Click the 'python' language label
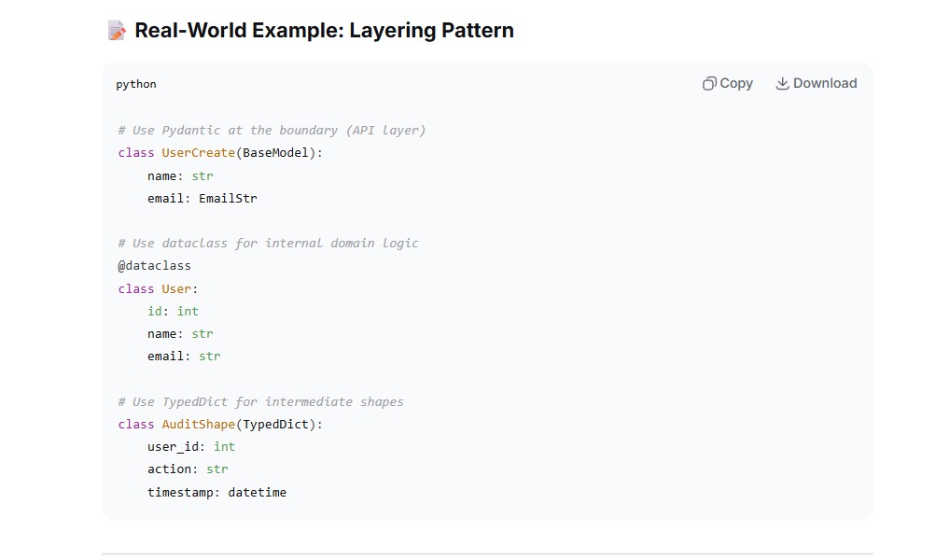Image resolution: width=936 pixels, height=560 pixels. pyautogui.click(x=136, y=84)
